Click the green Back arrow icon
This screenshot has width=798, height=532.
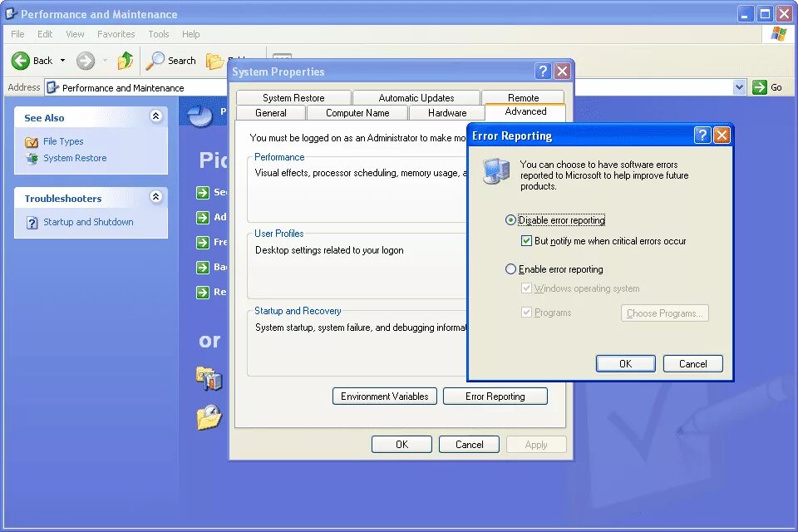click(x=20, y=61)
